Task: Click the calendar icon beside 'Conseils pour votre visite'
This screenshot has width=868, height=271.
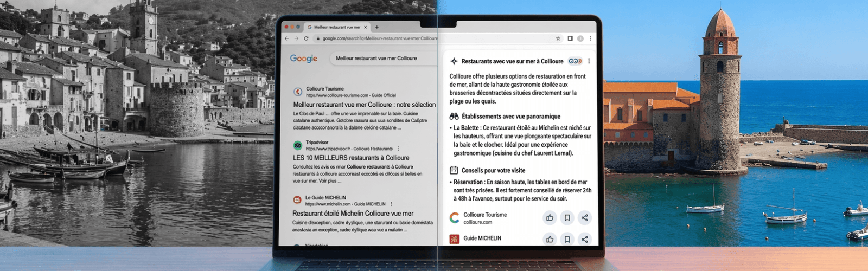Action: (454, 170)
